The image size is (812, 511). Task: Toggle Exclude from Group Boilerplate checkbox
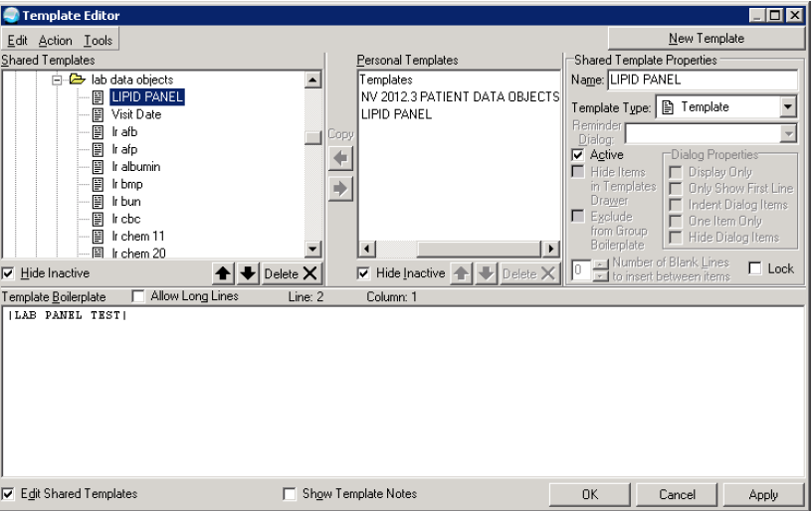coord(578,216)
